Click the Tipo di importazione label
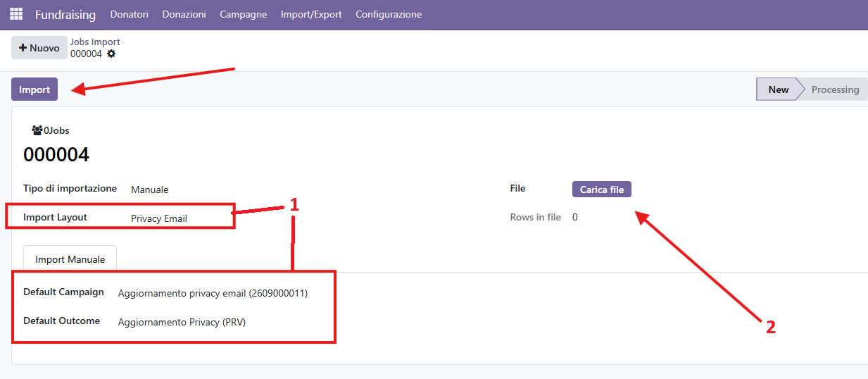This screenshot has height=379, width=868. pyautogui.click(x=70, y=189)
